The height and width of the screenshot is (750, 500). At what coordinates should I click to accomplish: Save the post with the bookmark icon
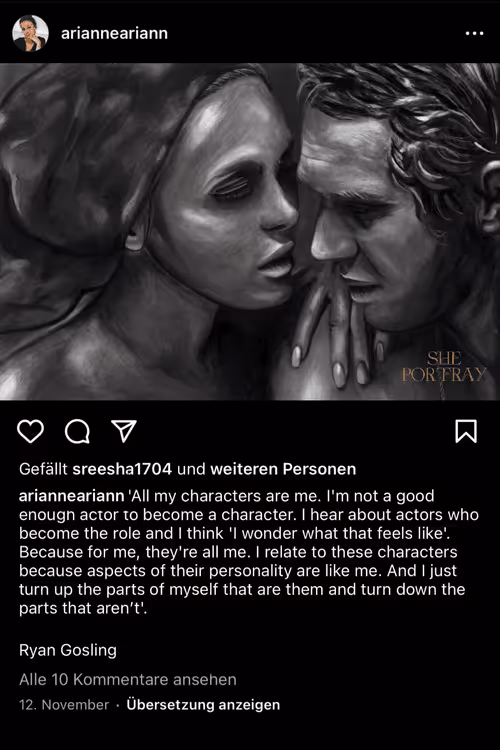(x=466, y=431)
